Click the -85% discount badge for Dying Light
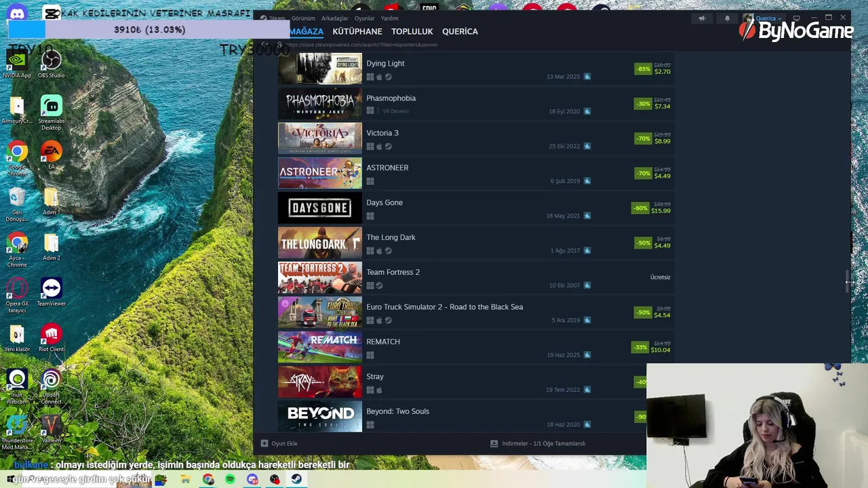 pos(643,68)
